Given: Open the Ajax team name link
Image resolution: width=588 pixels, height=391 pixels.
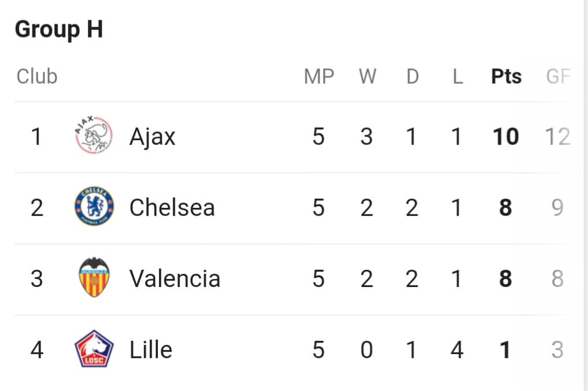Looking at the screenshot, I should pyautogui.click(x=152, y=137).
